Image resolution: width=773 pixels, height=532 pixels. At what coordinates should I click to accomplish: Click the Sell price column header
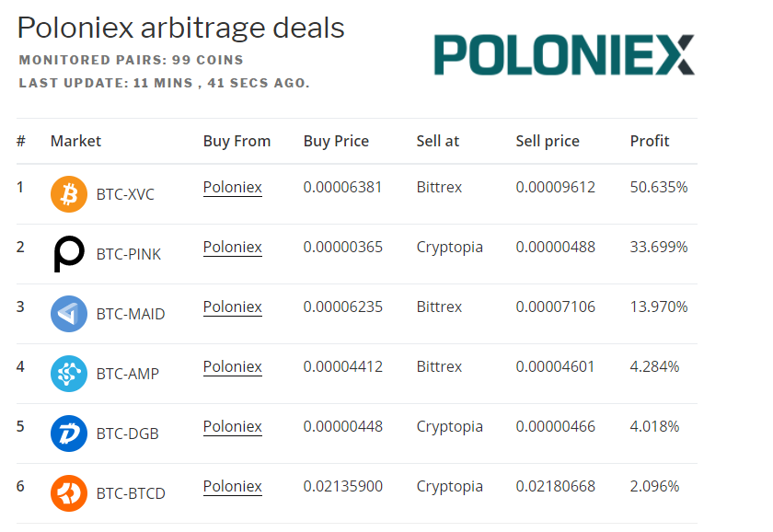(548, 141)
